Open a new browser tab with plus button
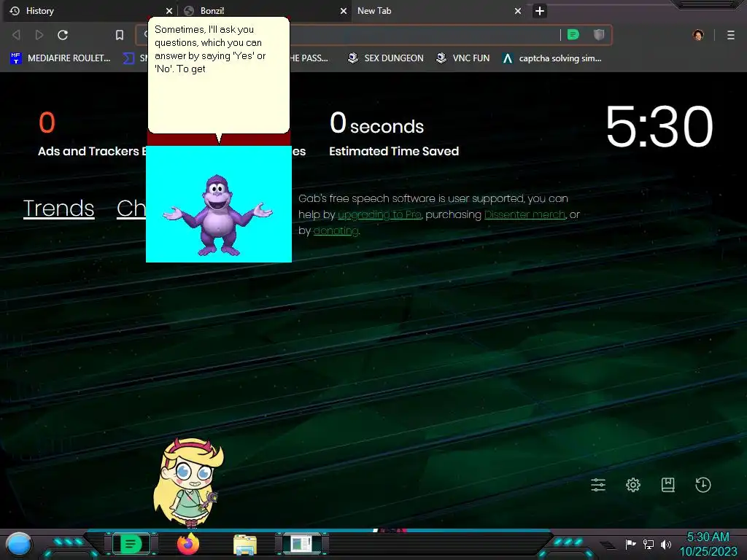 (540, 11)
